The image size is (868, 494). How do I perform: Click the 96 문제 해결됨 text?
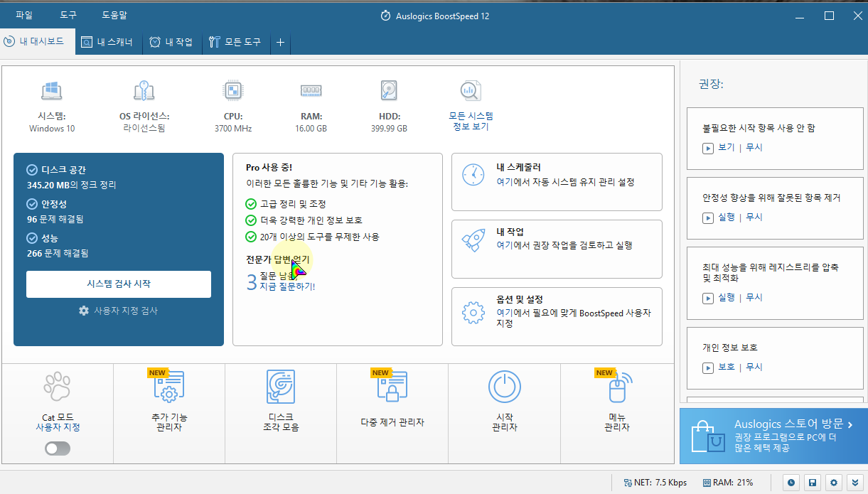55,219
